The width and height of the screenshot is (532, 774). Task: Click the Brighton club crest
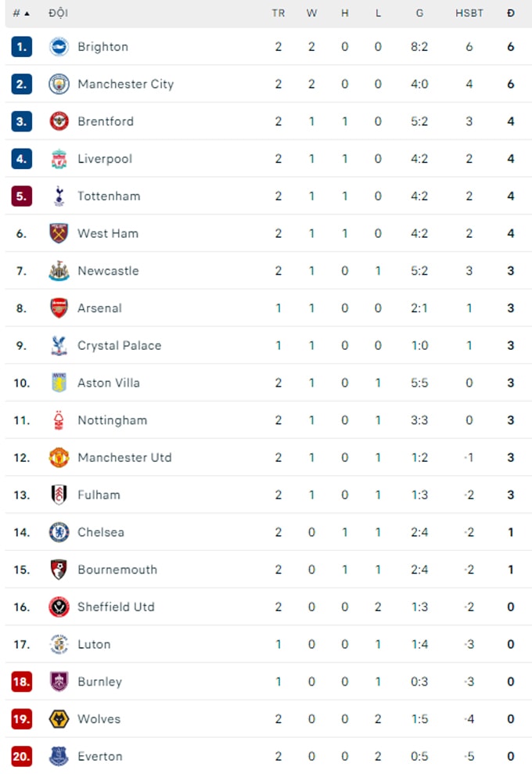[59, 47]
